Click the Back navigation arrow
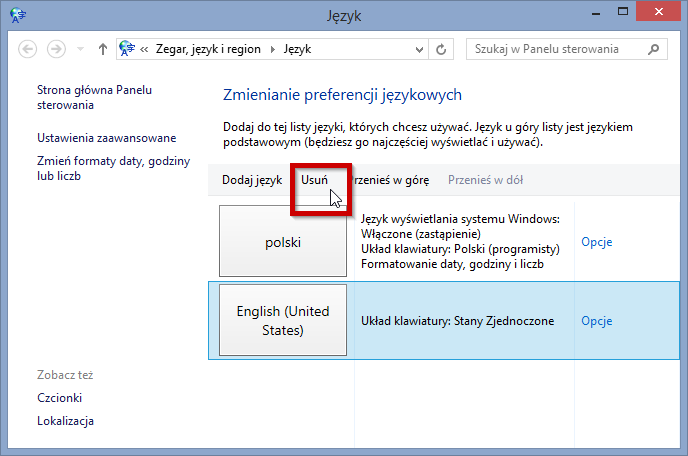 tap(27, 49)
